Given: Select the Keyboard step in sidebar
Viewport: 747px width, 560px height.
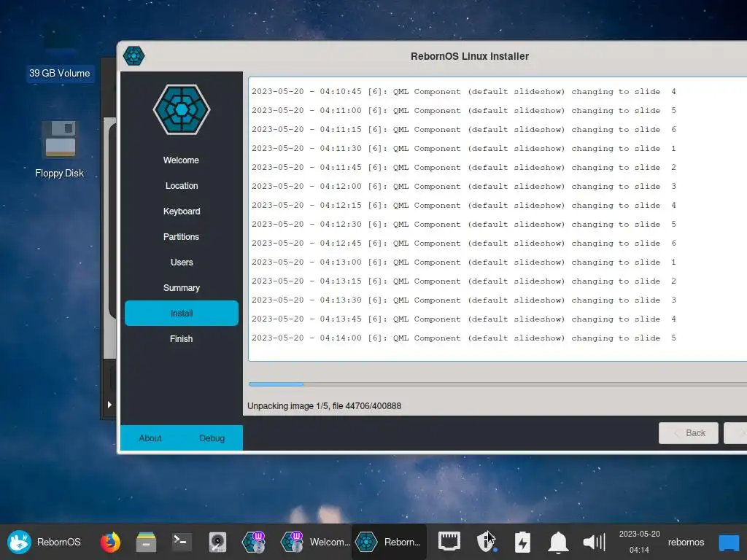Looking at the screenshot, I should pos(182,211).
